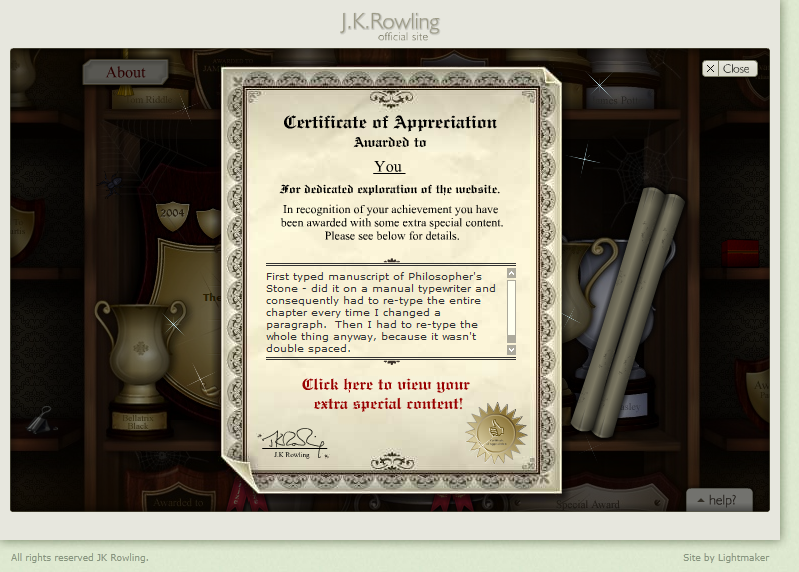Click the 'Awarded to' subtitle on certificate

tap(390, 142)
